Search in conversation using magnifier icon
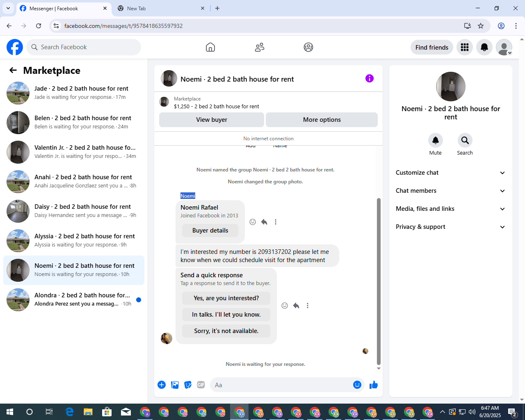The width and height of the screenshot is (525, 420). coord(465,140)
